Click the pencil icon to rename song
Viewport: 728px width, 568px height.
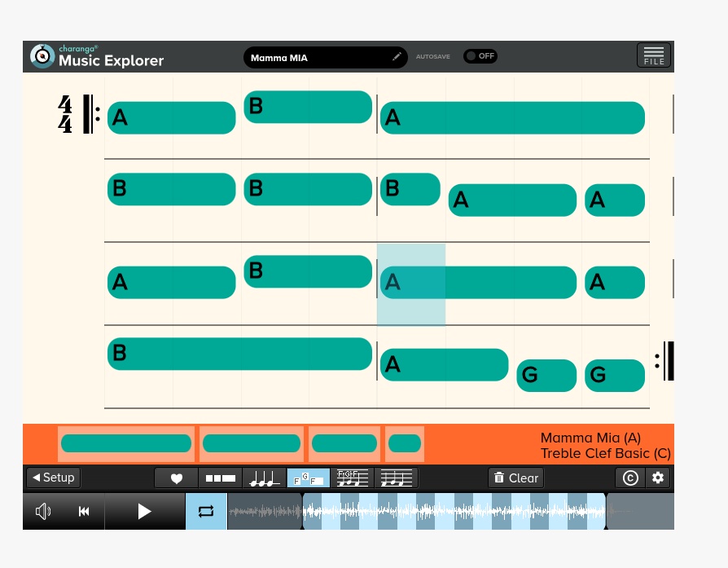click(397, 57)
